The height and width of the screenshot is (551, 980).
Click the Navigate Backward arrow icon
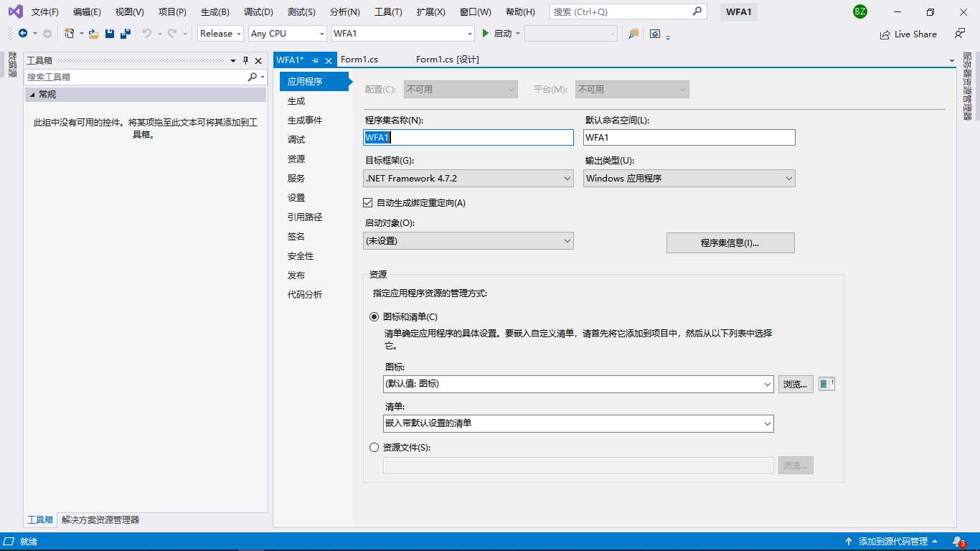tap(23, 34)
